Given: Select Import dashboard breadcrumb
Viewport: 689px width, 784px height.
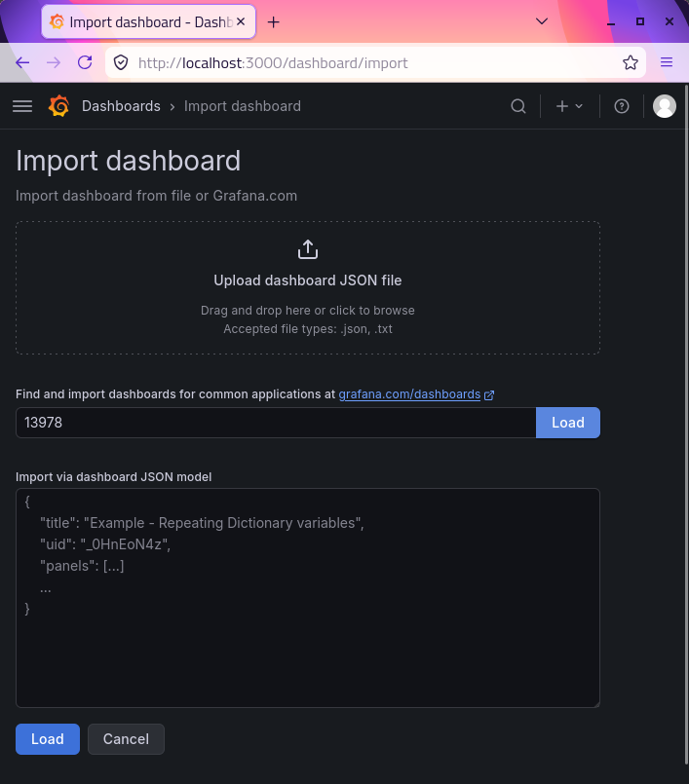Looking at the screenshot, I should coord(243,106).
